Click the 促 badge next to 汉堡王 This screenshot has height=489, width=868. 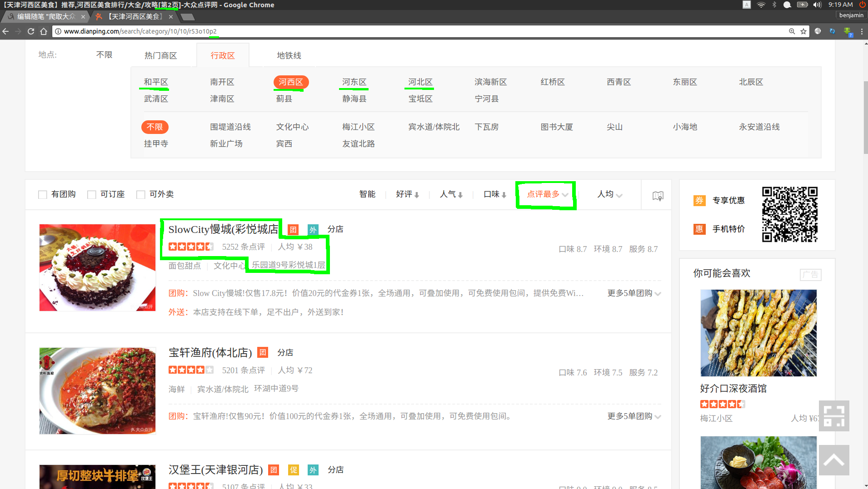[x=294, y=470]
